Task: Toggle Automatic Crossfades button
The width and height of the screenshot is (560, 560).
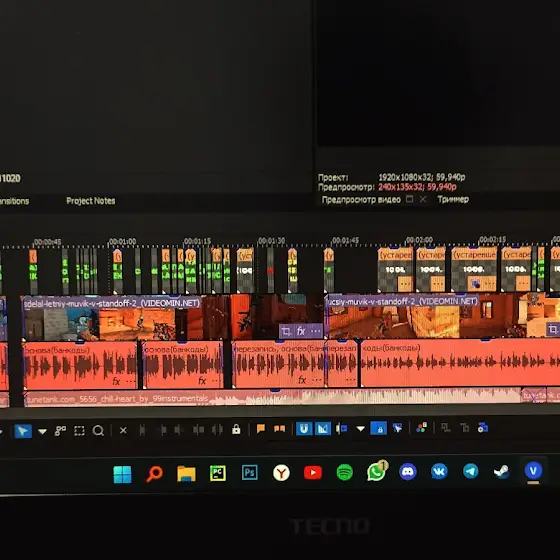Action: (x=322, y=428)
